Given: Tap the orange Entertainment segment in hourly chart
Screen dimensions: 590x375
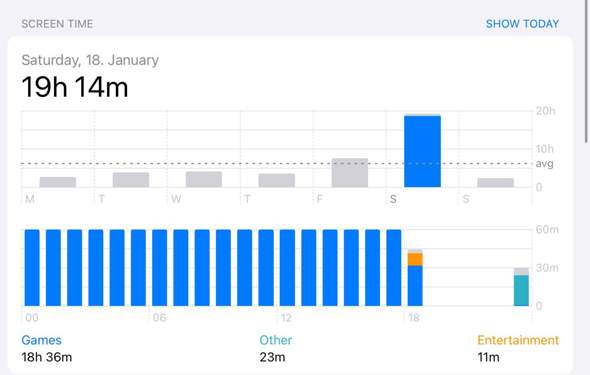Looking at the screenshot, I should (415, 259).
